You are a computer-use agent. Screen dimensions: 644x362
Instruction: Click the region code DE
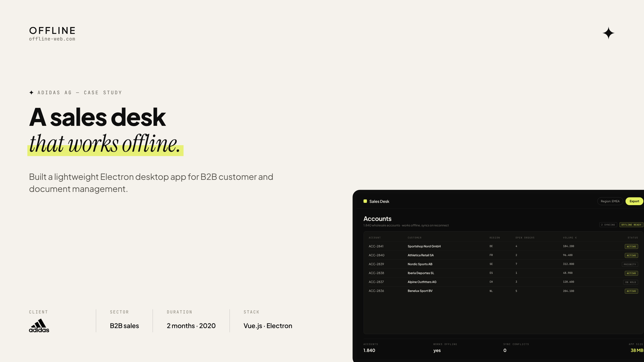click(491, 246)
